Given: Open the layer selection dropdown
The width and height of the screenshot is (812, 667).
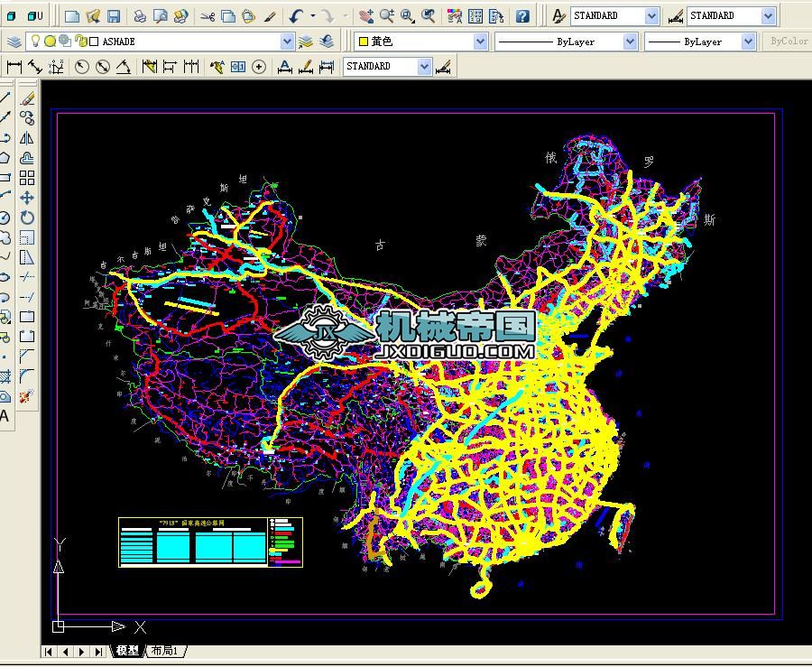Looking at the screenshot, I should [x=286, y=41].
